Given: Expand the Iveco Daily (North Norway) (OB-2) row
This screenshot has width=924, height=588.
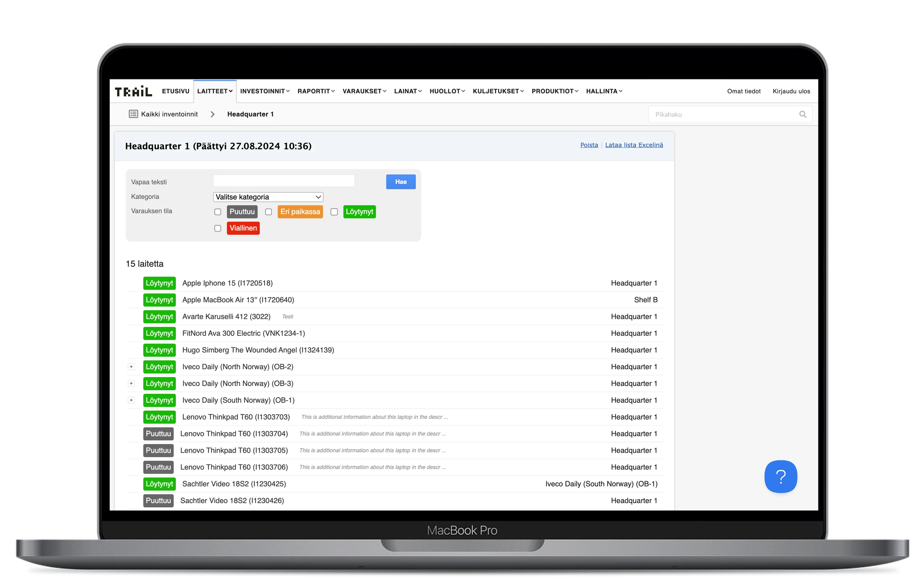Looking at the screenshot, I should point(131,367).
